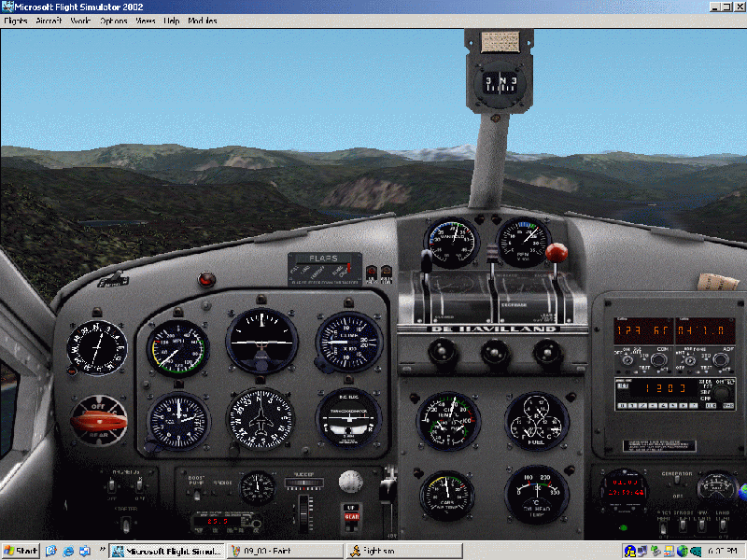Click the oil temp and pressure gauge

coord(448,421)
